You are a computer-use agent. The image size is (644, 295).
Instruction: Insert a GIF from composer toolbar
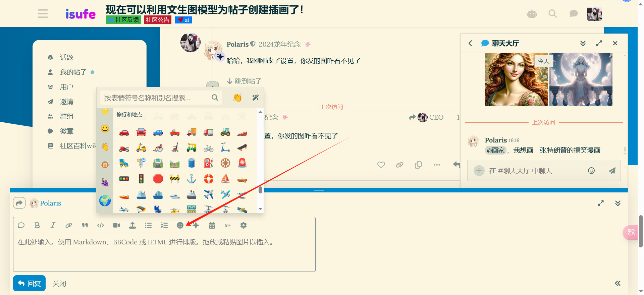click(x=228, y=225)
